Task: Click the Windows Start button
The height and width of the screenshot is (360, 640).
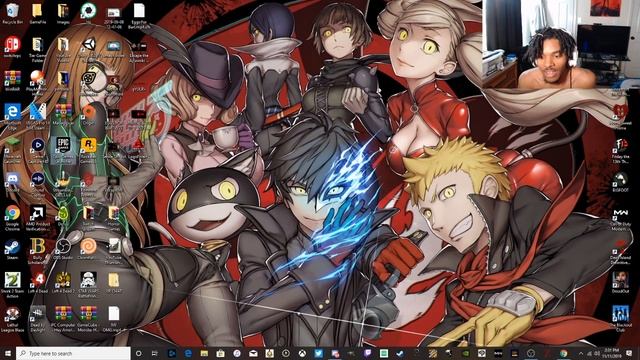Action: coord(8,353)
